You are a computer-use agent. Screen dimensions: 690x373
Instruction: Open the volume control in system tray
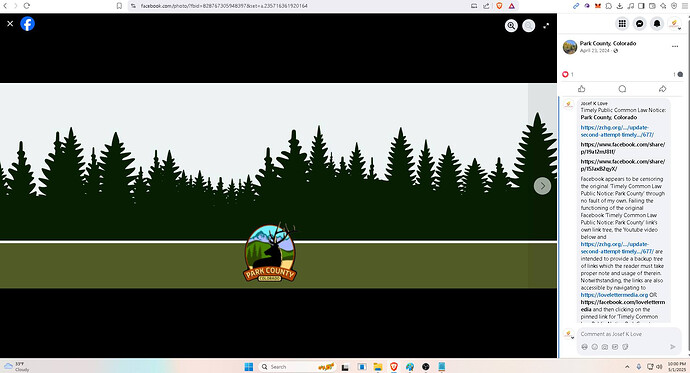click(659, 366)
